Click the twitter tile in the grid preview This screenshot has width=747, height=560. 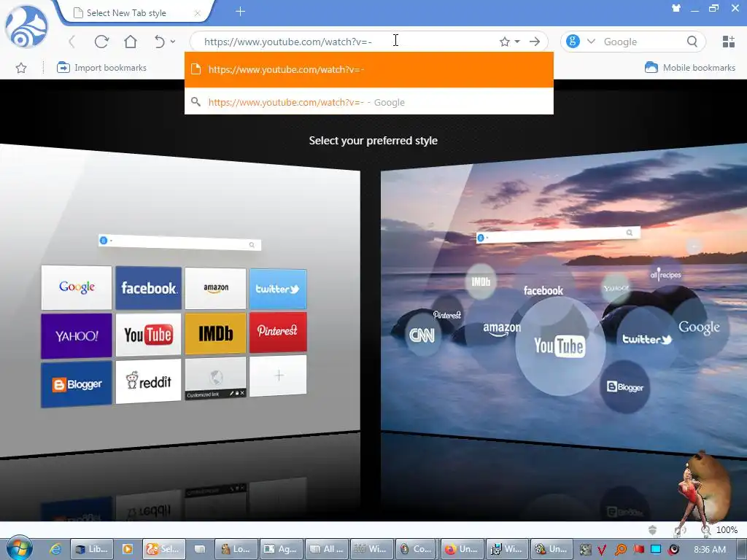click(278, 289)
